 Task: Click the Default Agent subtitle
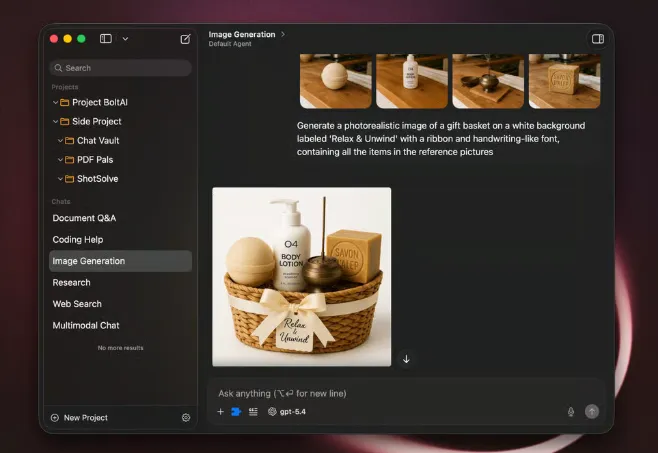point(230,44)
